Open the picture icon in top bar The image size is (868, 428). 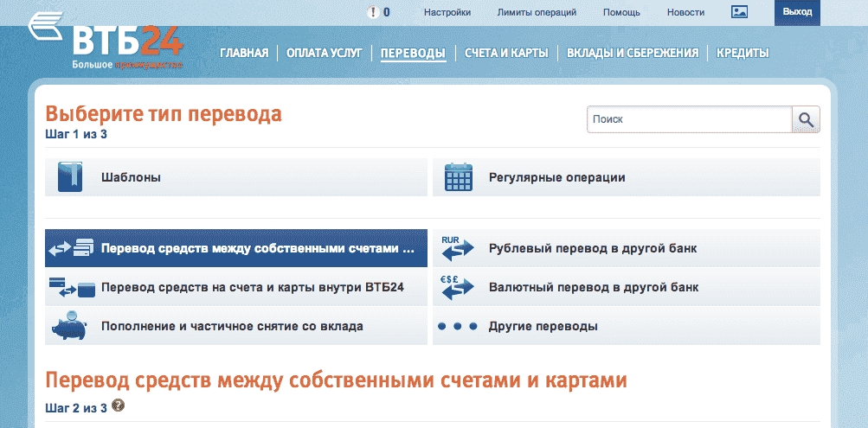coord(739,12)
